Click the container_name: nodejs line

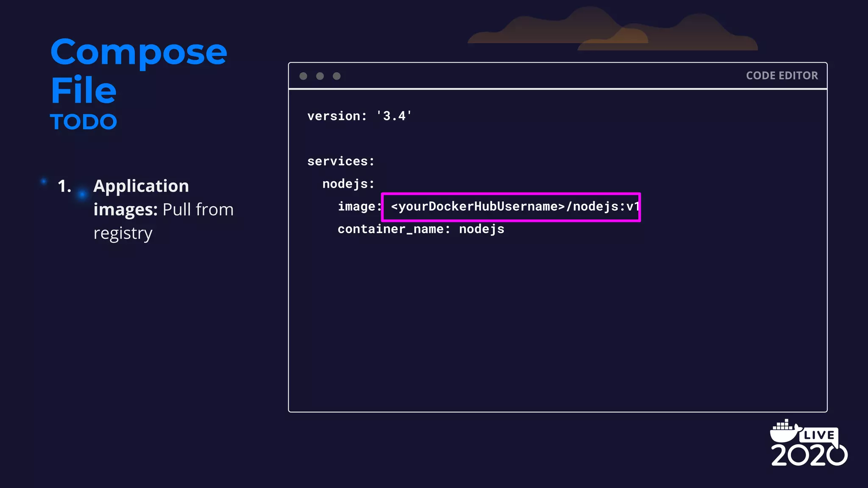pos(421,229)
